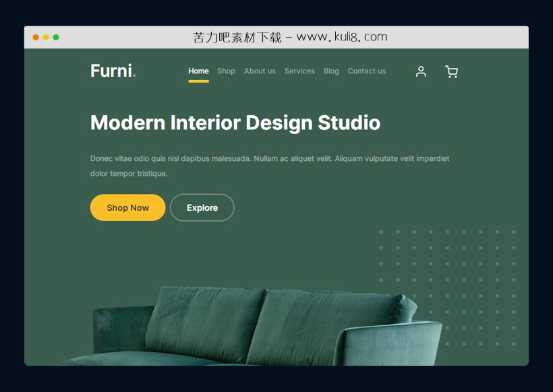The image size is (553, 392).
Task: Click the Donec vitae odio description paragraph
Action: [270, 166]
